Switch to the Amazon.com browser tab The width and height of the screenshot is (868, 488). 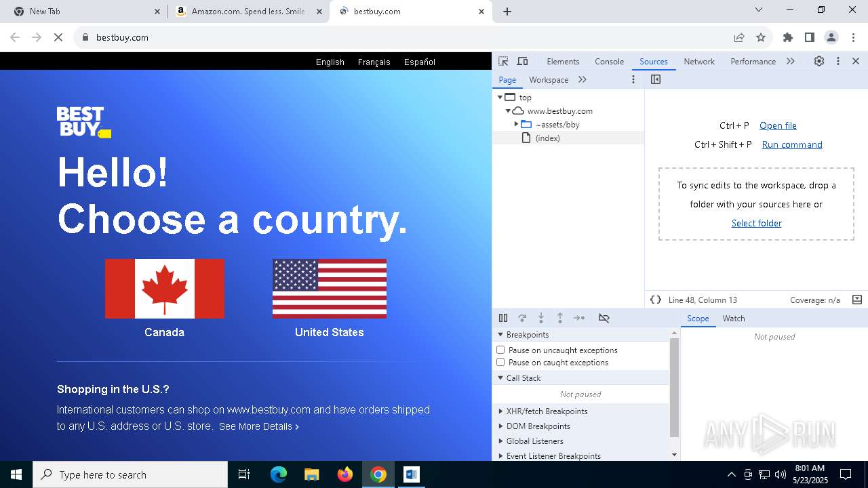tap(248, 12)
